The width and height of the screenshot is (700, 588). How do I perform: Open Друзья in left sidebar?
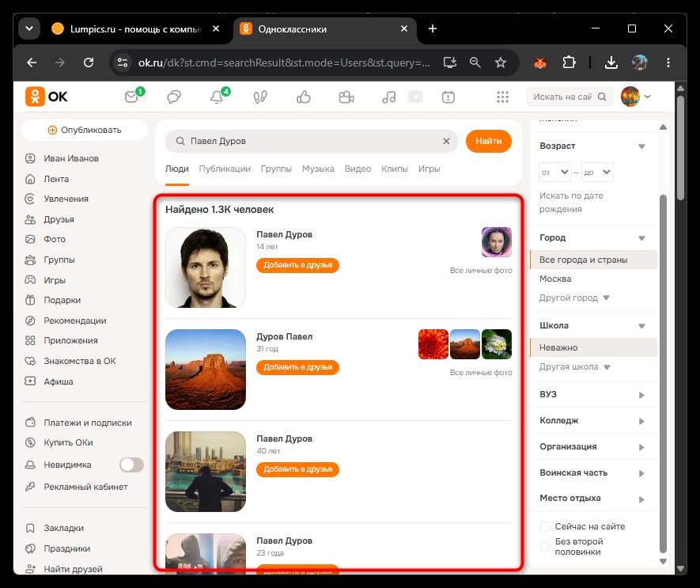point(59,219)
